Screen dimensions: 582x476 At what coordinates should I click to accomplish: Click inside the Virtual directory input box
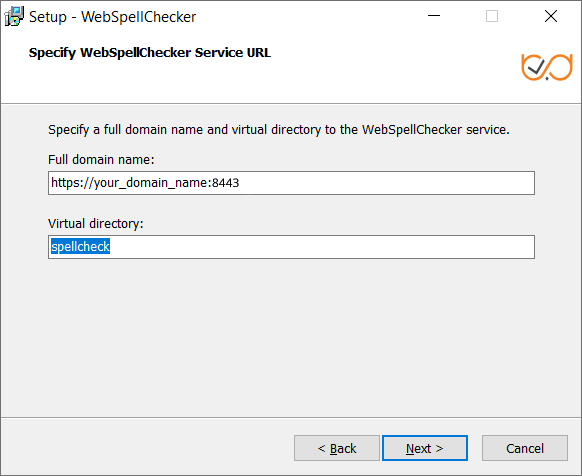(291, 247)
